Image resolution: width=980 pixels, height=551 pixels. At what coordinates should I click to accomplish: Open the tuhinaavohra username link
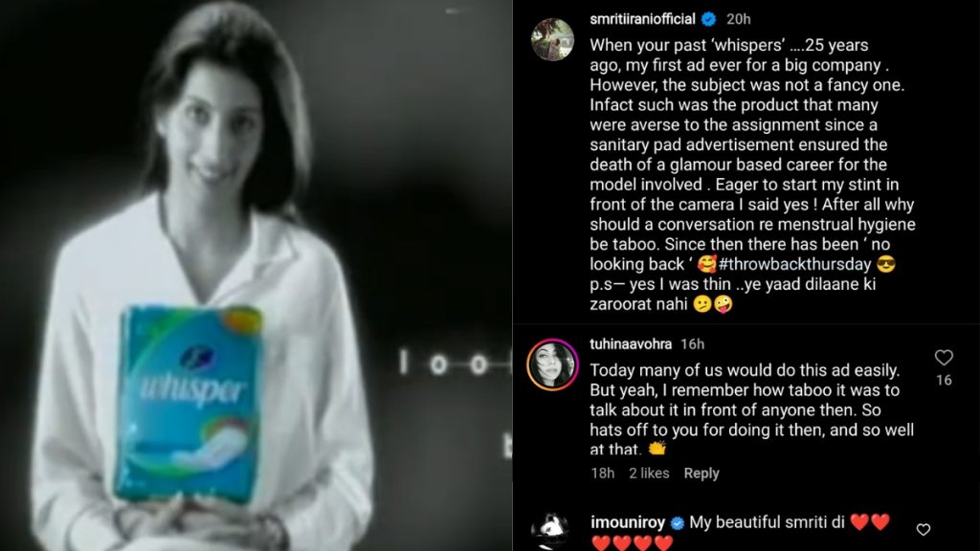click(x=631, y=344)
